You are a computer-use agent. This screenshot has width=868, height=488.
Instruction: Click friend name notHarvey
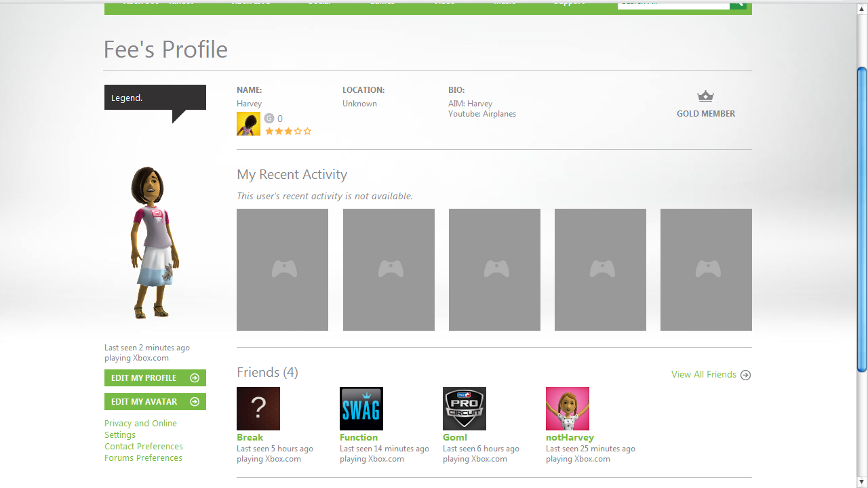point(570,438)
